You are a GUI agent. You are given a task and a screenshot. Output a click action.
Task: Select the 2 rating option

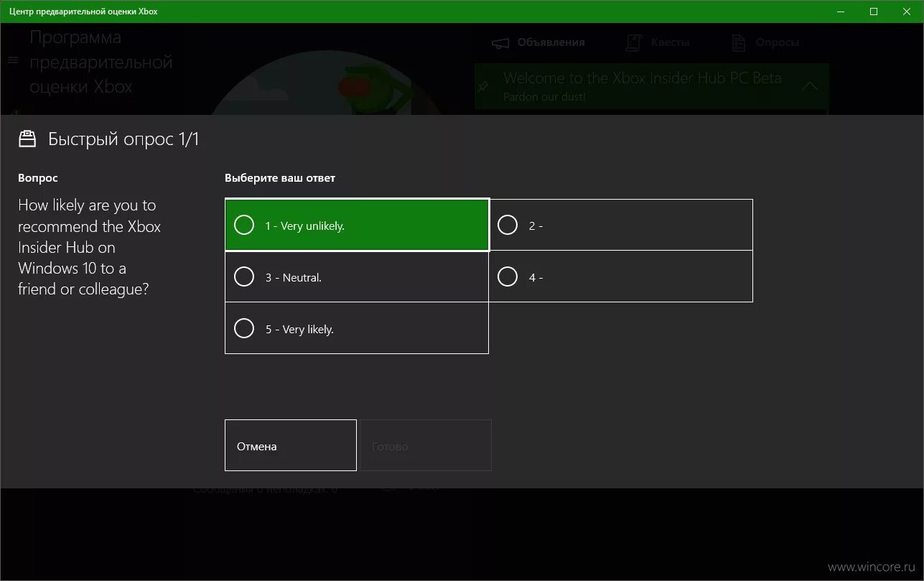621,224
